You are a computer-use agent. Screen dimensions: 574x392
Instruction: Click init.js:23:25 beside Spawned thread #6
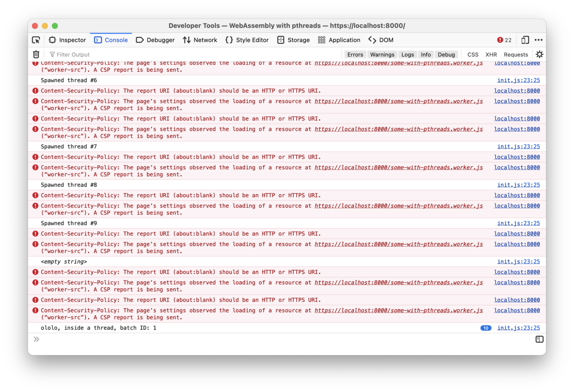tap(518, 80)
